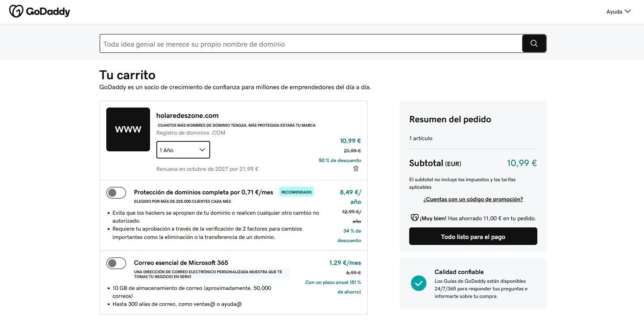The width and height of the screenshot is (644, 323).
Task: Click Con un plazo anual savings text
Action: (333, 287)
